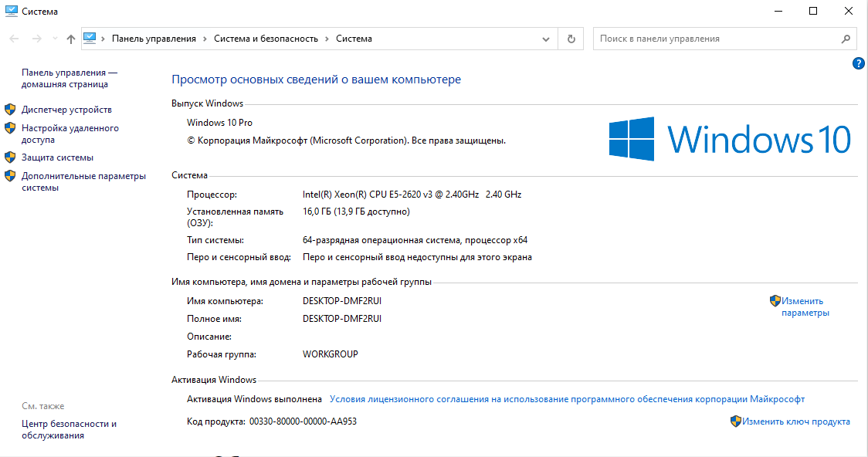Click WORKGROUP workgroup value
This screenshot has height=457, width=868.
pyautogui.click(x=330, y=354)
